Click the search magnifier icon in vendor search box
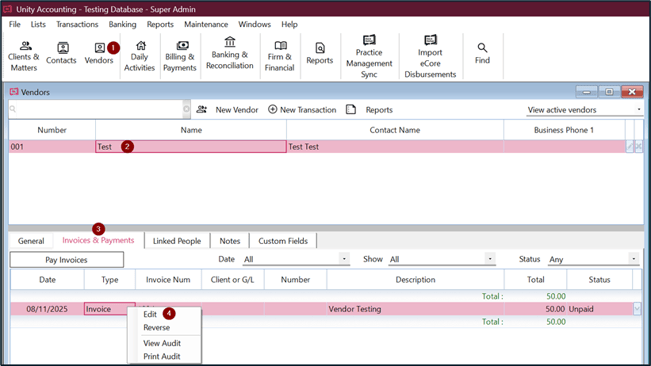The width and height of the screenshot is (651, 366). click(x=13, y=109)
